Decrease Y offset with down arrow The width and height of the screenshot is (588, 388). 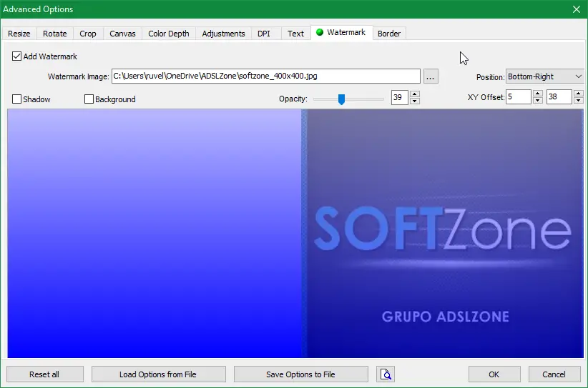pos(578,100)
